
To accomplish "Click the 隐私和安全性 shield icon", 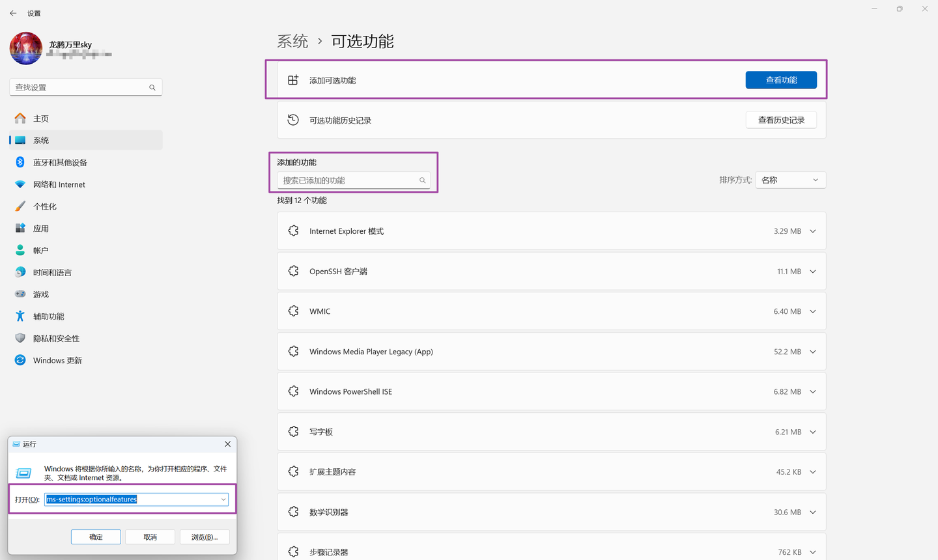I will [x=20, y=338].
